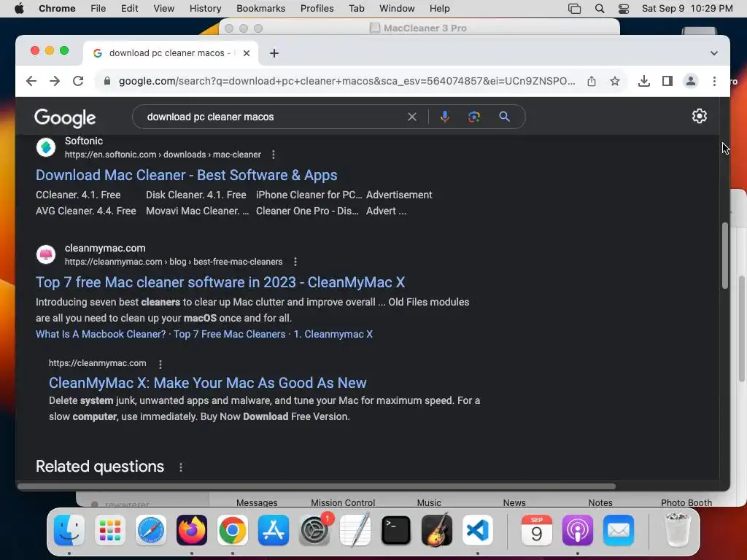The height and width of the screenshot is (560, 747).
Task: Open Visual Studio Code from the Dock
Action: tap(477, 530)
